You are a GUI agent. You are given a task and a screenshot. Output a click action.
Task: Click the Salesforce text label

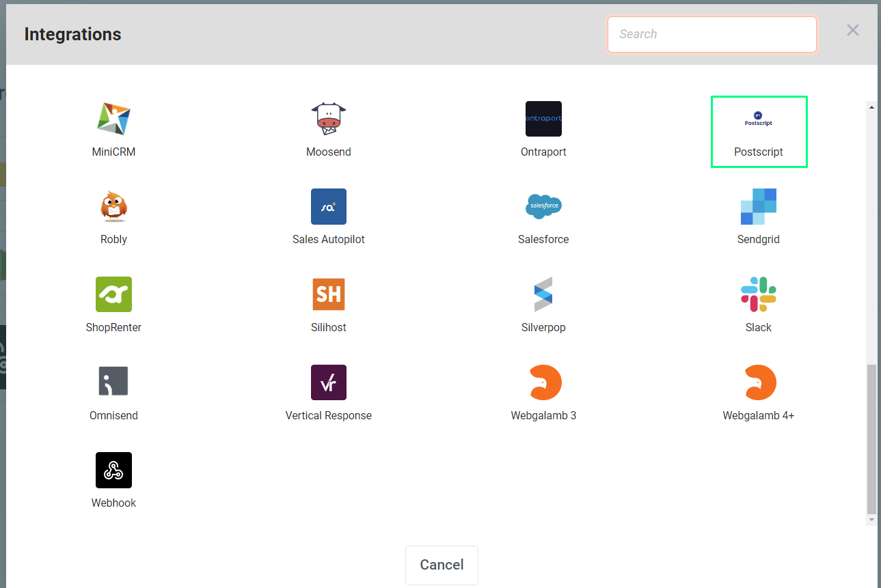point(543,239)
